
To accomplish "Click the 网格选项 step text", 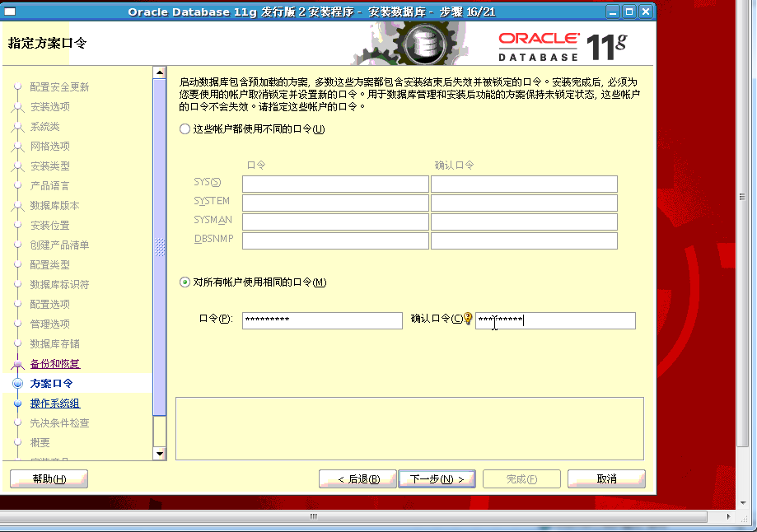I will point(49,147).
